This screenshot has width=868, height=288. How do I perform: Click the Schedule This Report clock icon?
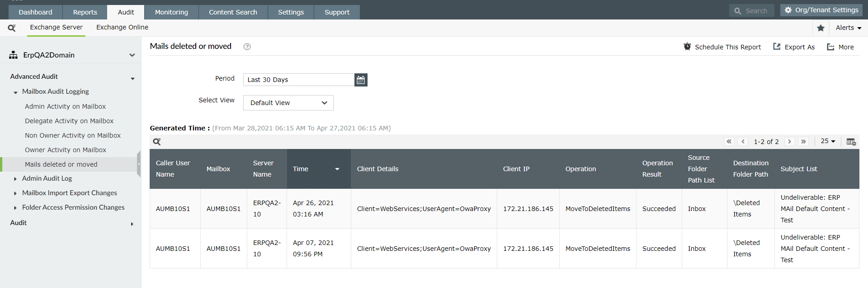[687, 47]
